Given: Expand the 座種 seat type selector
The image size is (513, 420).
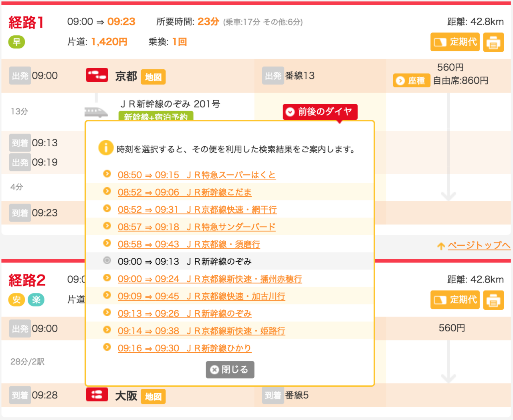Looking at the screenshot, I should pyautogui.click(x=411, y=81).
